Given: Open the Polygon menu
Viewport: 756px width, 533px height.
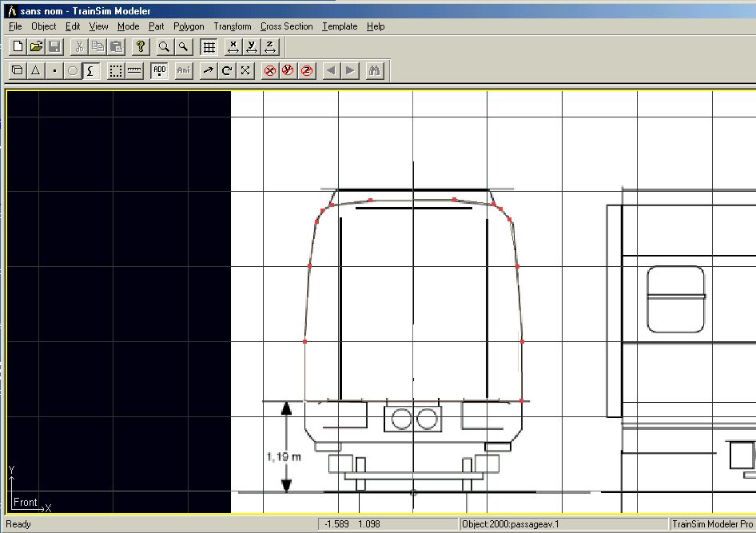Looking at the screenshot, I should pos(189,26).
